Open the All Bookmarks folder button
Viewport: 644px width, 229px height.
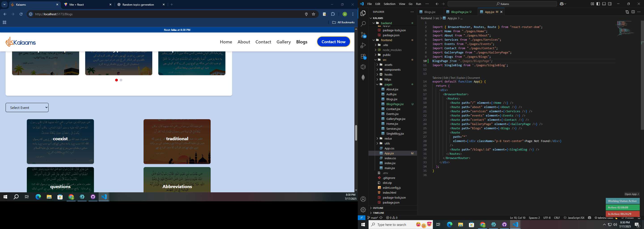click(343, 23)
